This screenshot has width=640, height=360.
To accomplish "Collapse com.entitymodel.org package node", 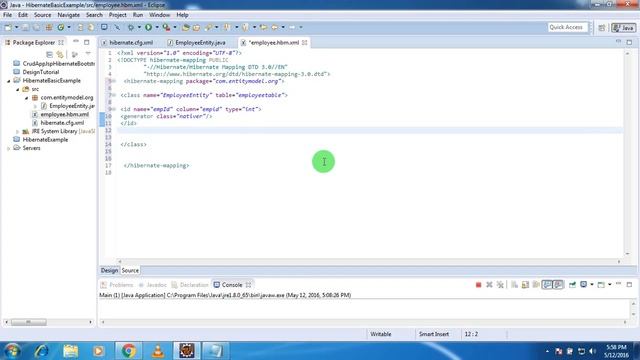I will 27,98.
